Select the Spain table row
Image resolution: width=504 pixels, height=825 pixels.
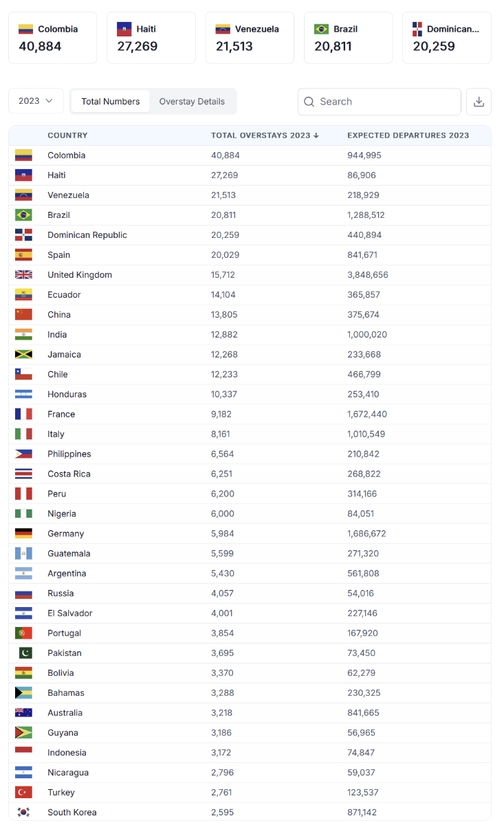[x=250, y=255]
